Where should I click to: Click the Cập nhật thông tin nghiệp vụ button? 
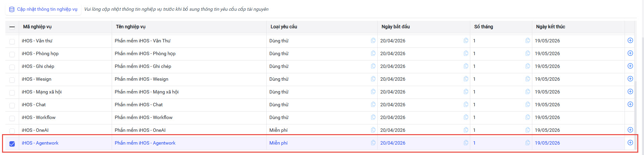pos(43,9)
